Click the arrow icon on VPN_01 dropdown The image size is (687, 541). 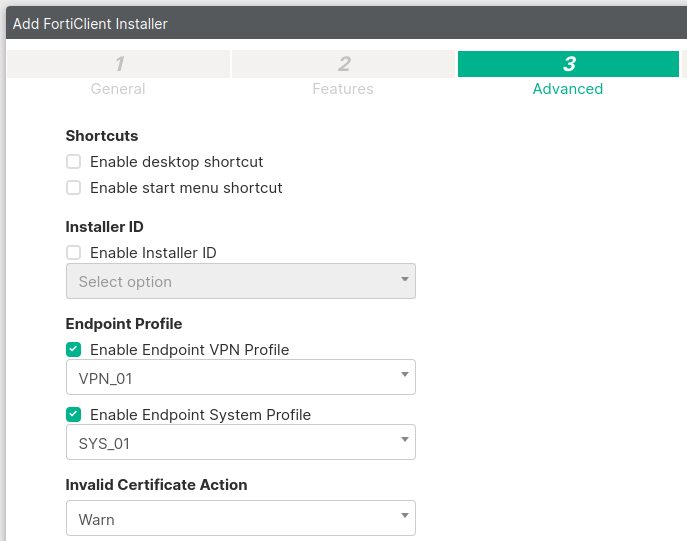pyautogui.click(x=404, y=375)
